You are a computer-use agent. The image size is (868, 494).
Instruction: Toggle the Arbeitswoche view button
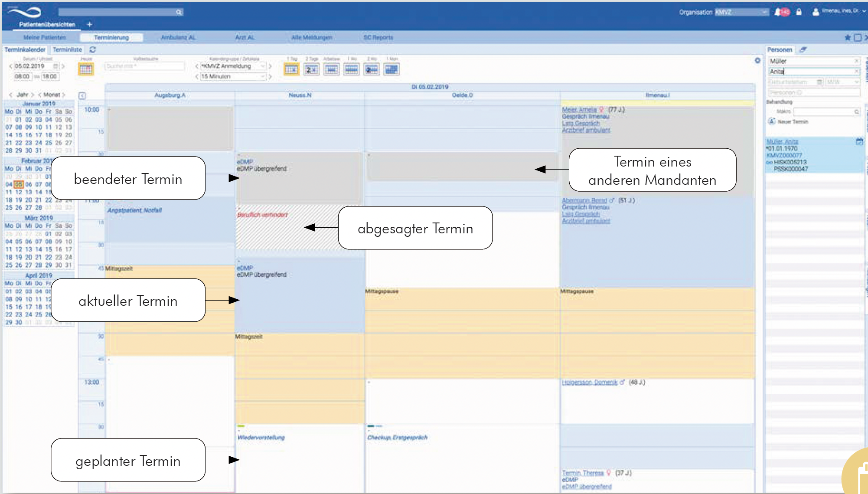332,69
